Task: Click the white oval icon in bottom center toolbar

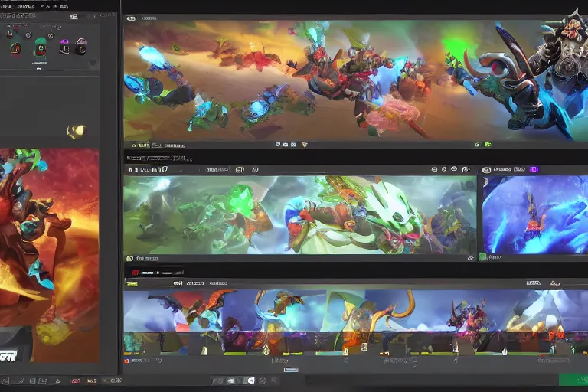Action: (x=231, y=381)
